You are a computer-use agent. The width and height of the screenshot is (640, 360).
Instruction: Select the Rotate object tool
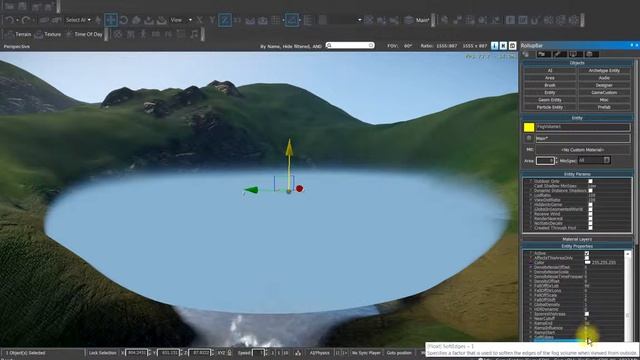124,20
